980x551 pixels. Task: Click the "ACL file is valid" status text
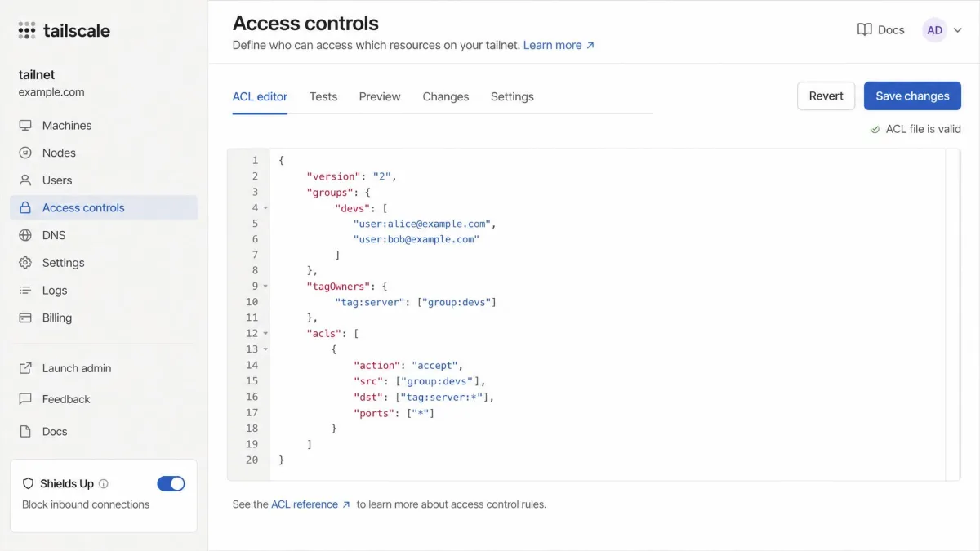[x=924, y=129]
